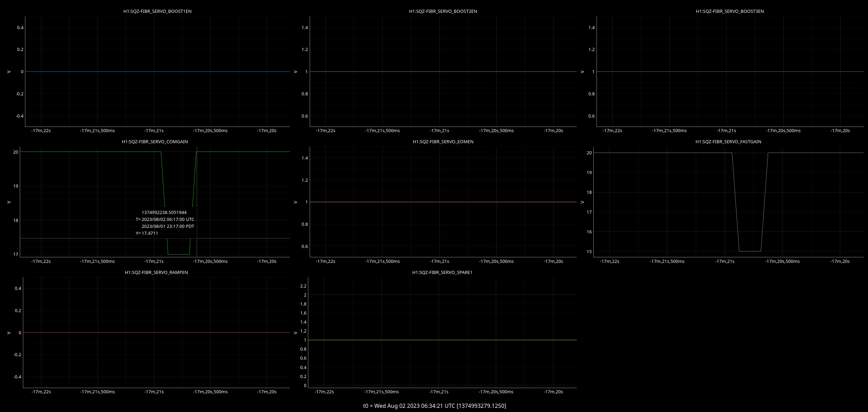Viewport: 868px width, 412px height.
Task: Click BOOST3EN x-axis label -17m,21s
Action: tap(726, 131)
